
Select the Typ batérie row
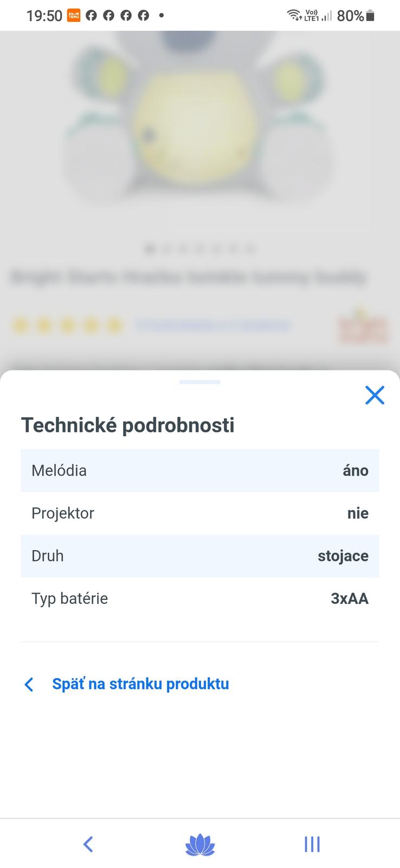(x=199, y=599)
